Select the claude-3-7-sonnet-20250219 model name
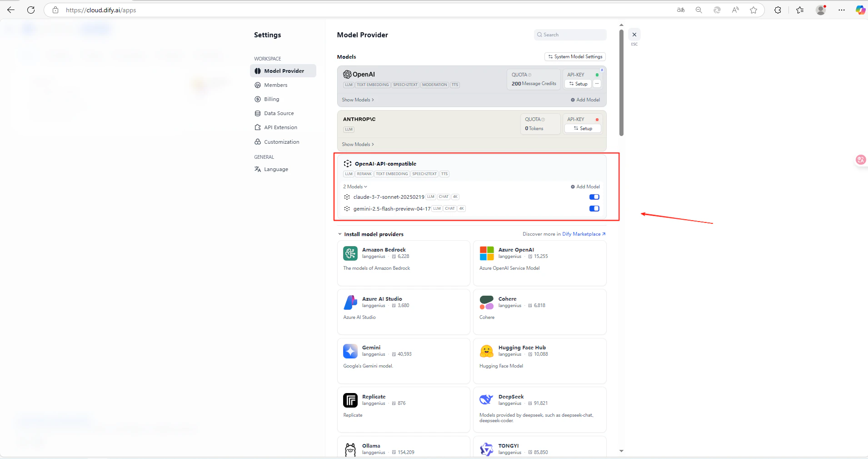This screenshot has width=868, height=459. click(x=389, y=197)
